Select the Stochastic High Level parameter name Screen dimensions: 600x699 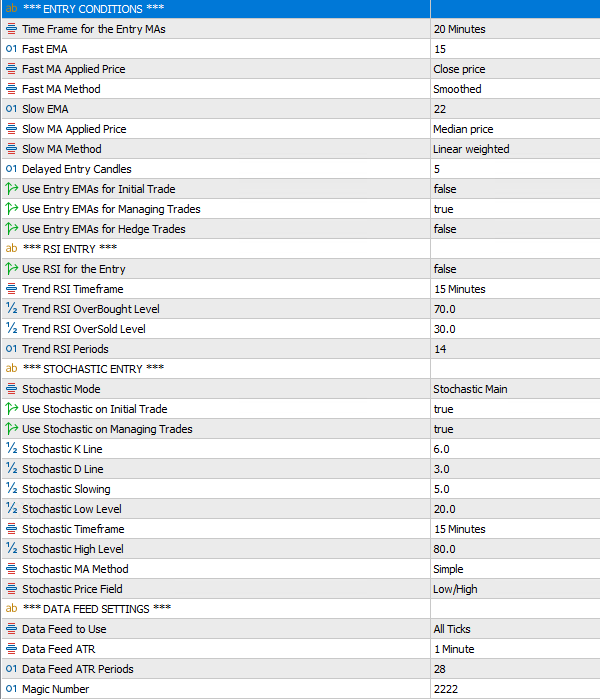(73, 549)
